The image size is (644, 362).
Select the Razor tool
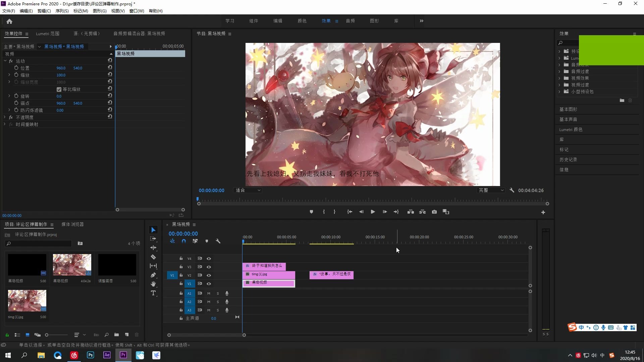click(x=153, y=257)
